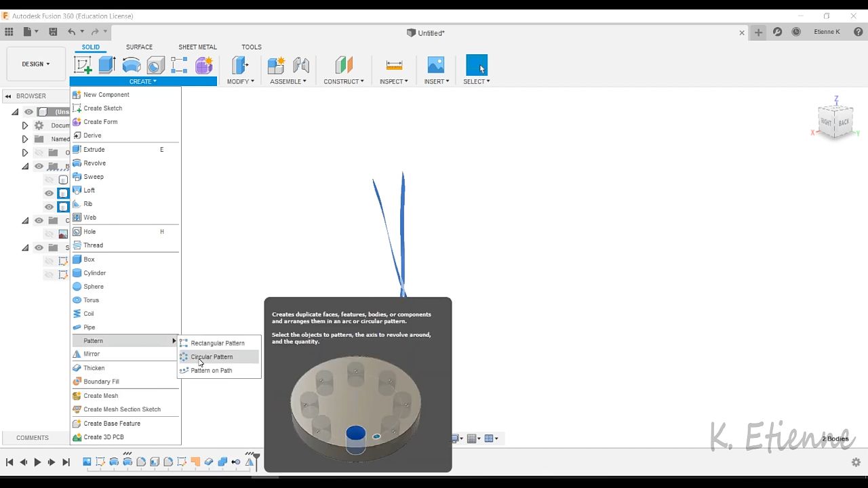This screenshot has height=488, width=868.
Task: Expand the Document Settings node
Action: click(x=25, y=125)
